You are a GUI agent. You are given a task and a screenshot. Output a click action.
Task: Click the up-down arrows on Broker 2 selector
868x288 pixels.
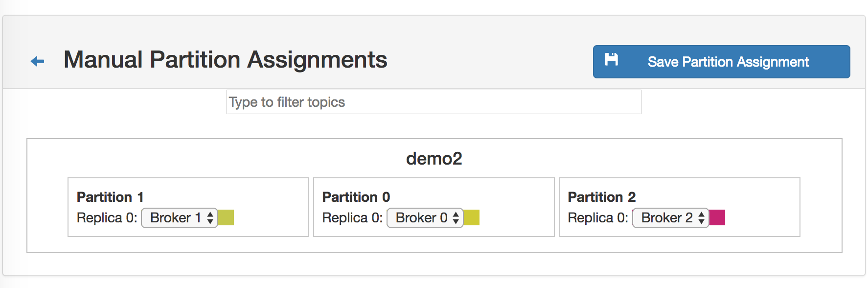702,218
